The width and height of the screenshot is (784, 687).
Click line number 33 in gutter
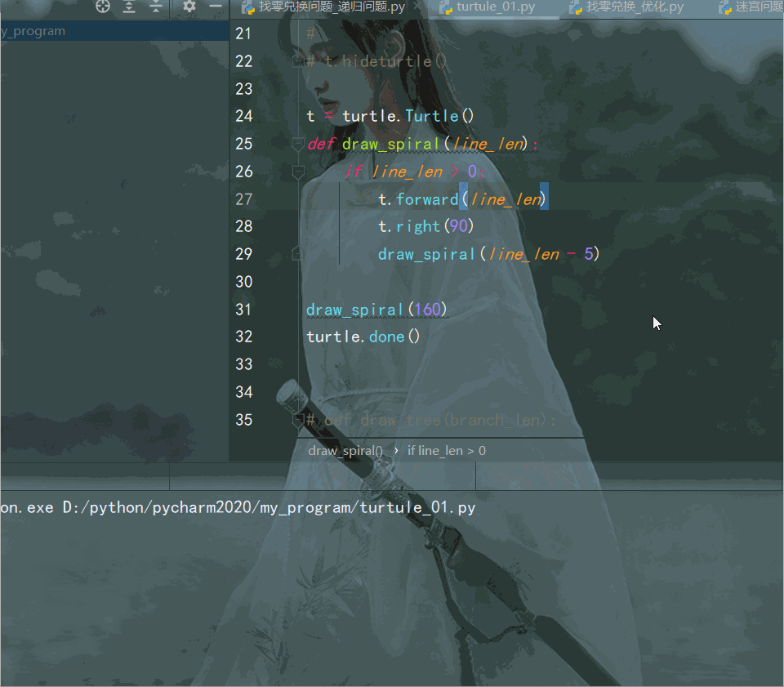coord(244,364)
